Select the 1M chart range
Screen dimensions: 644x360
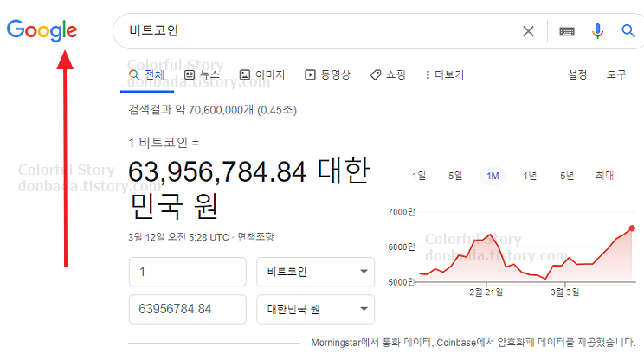tap(493, 176)
